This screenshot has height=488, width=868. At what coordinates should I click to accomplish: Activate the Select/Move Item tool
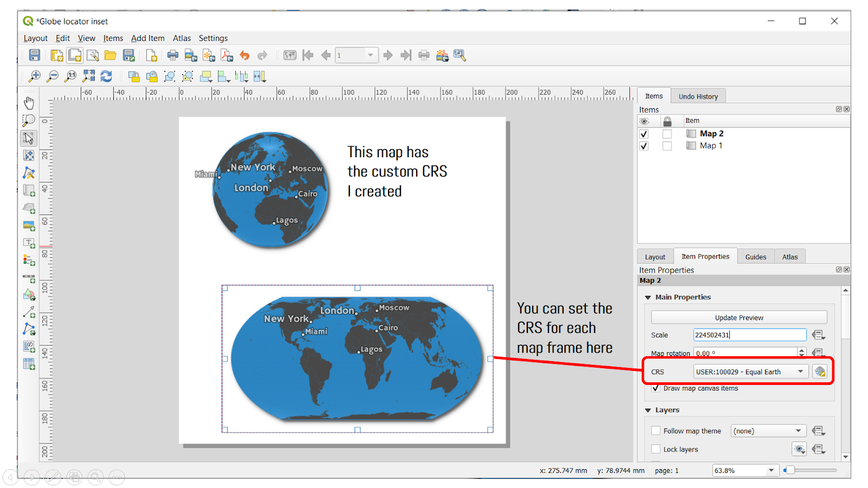(x=29, y=138)
